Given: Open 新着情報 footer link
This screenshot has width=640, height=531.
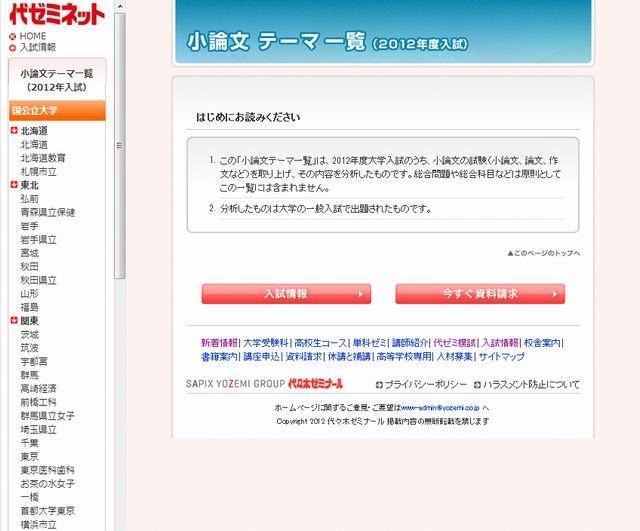Looking at the screenshot, I should coord(219,343).
